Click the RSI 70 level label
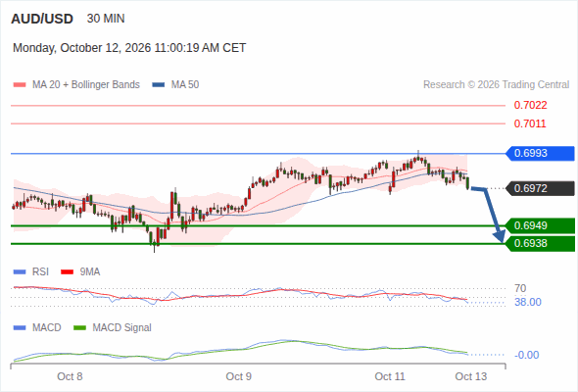The height and width of the screenshot is (392, 578). click(x=520, y=288)
